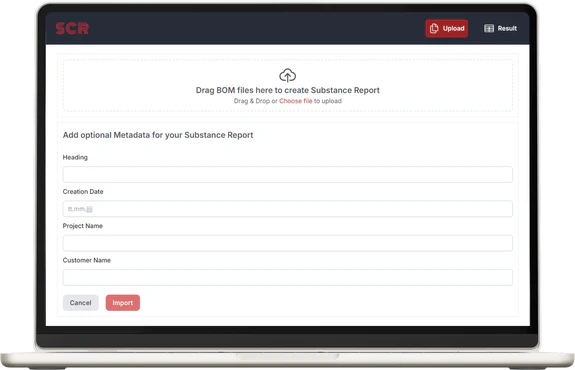Click the 'Drag BOM files here' text

[288, 90]
